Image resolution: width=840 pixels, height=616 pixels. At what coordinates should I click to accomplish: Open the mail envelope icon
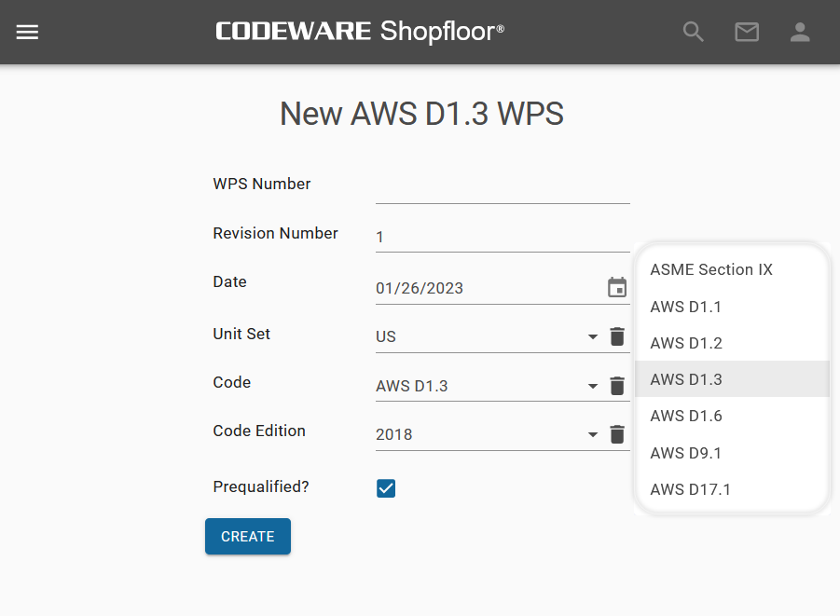(747, 32)
